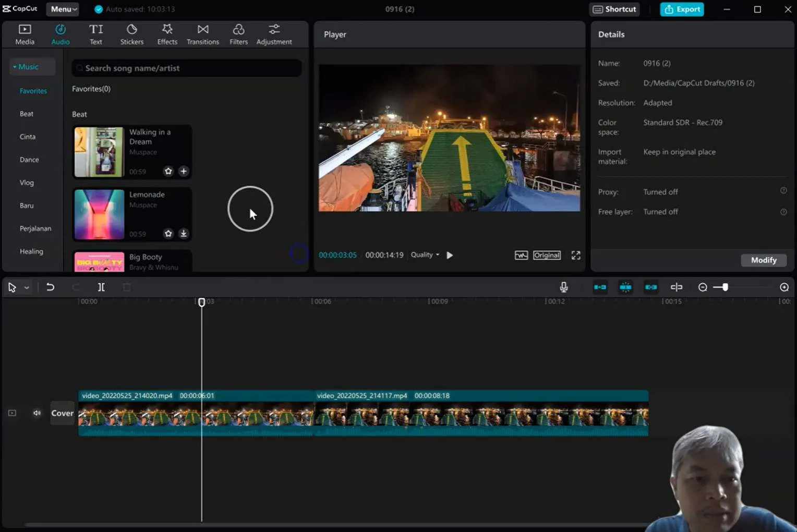This screenshot has height=532, width=797.
Task: Open the Menu dropdown
Action: pyautogui.click(x=63, y=9)
